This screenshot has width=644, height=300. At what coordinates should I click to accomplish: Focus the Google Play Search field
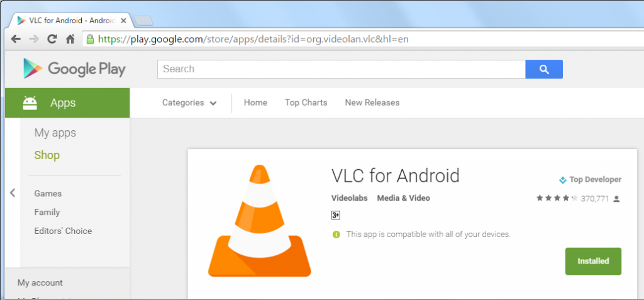point(341,69)
